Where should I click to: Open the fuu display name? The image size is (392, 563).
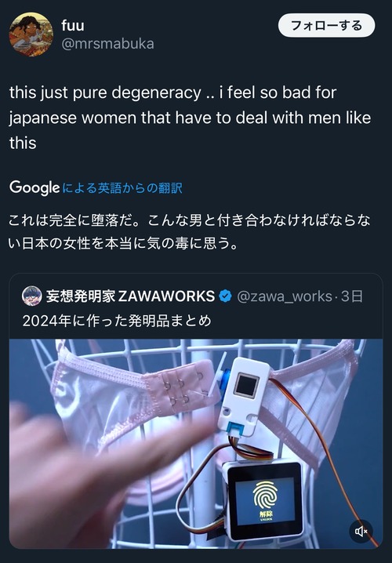(x=73, y=25)
